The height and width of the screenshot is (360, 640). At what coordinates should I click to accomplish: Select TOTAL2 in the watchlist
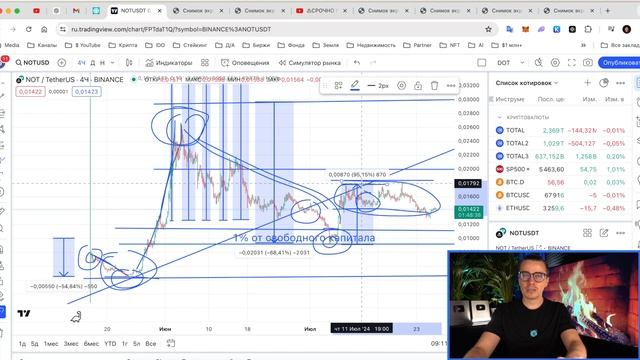click(x=560, y=143)
